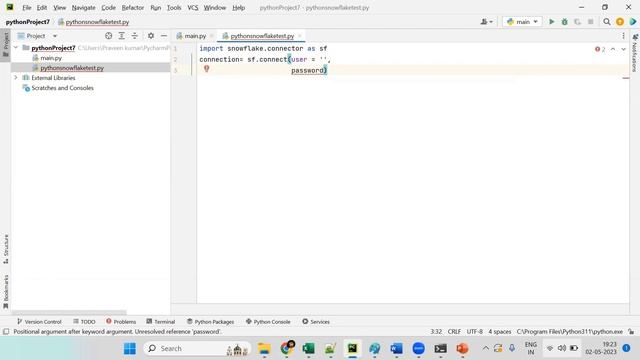Expand External Libraries node
This screenshot has width=640, height=360.
(16, 78)
